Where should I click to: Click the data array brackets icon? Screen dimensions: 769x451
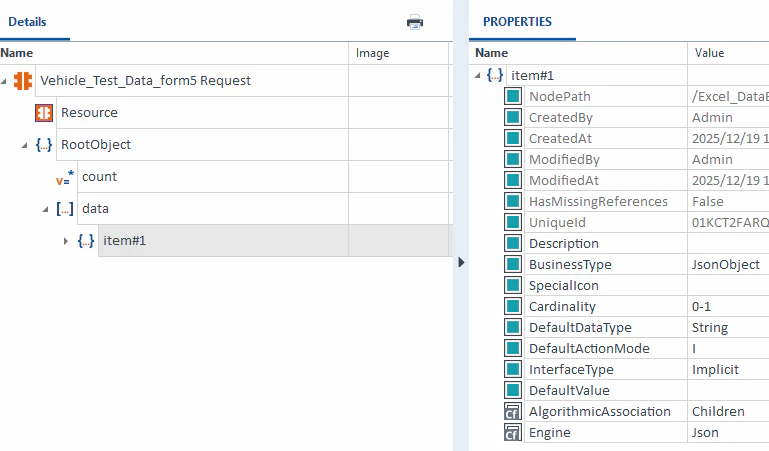[65, 209]
